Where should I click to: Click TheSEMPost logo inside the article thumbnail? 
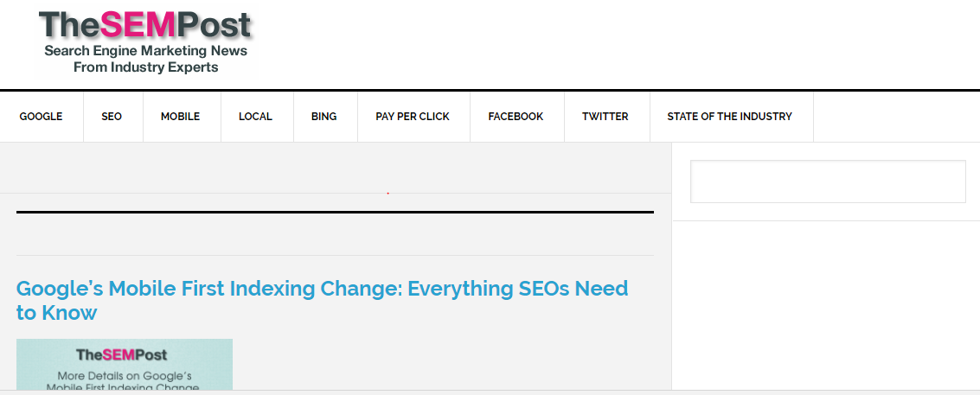[122, 355]
